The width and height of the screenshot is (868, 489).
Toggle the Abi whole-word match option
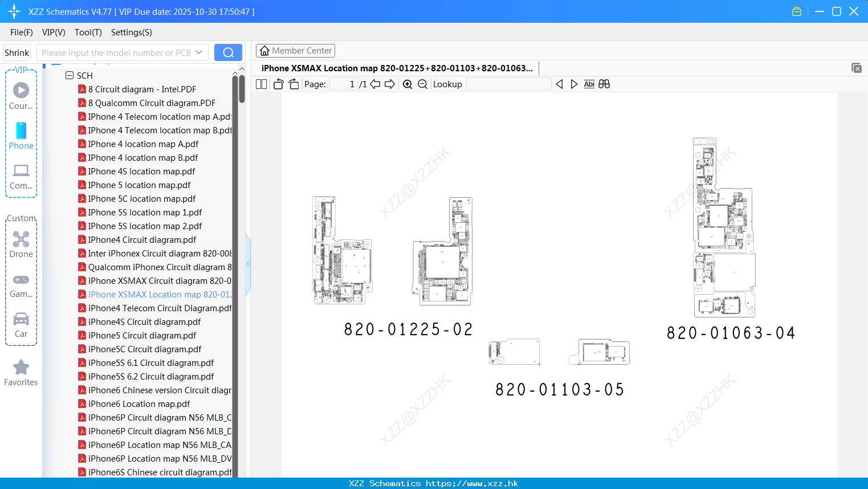[x=589, y=84]
